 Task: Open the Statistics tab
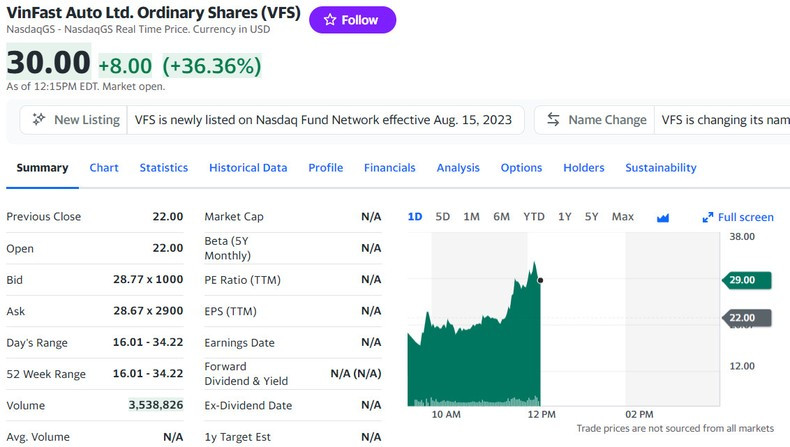pyautogui.click(x=164, y=168)
